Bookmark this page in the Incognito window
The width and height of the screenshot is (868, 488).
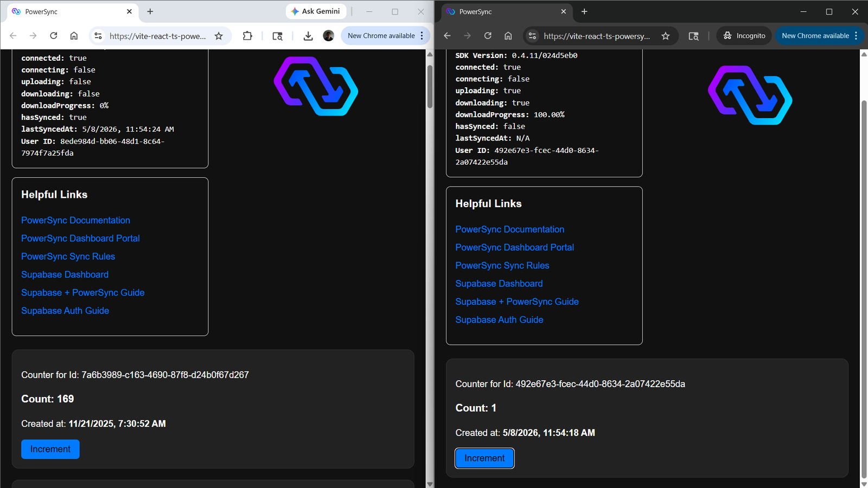666,36
